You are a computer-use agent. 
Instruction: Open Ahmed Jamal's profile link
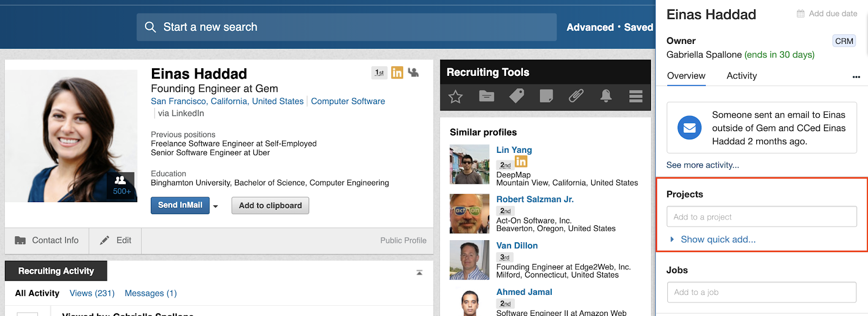[x=524, y=292]
